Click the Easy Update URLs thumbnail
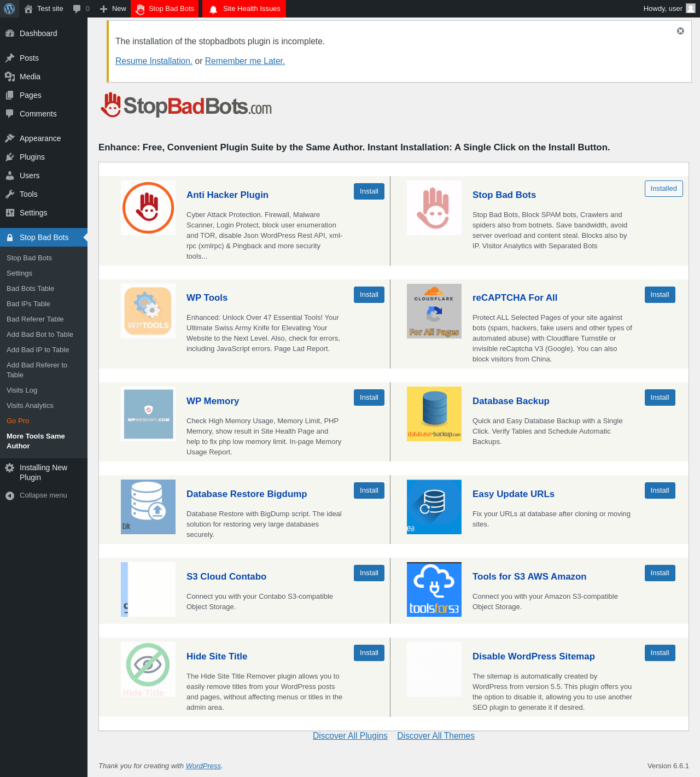Viewport: 700px width, 777px height. tap(434, 507)
